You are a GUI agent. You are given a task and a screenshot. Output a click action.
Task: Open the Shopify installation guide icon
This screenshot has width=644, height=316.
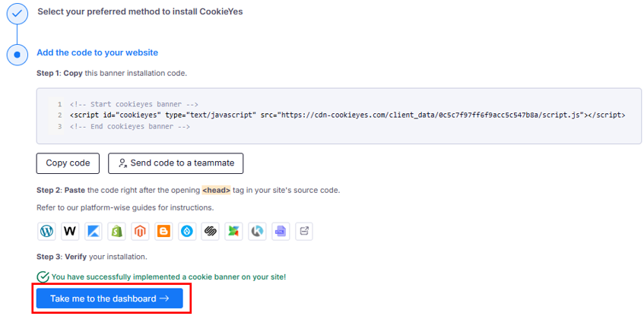pyautogui.click(x=117, y=231)
